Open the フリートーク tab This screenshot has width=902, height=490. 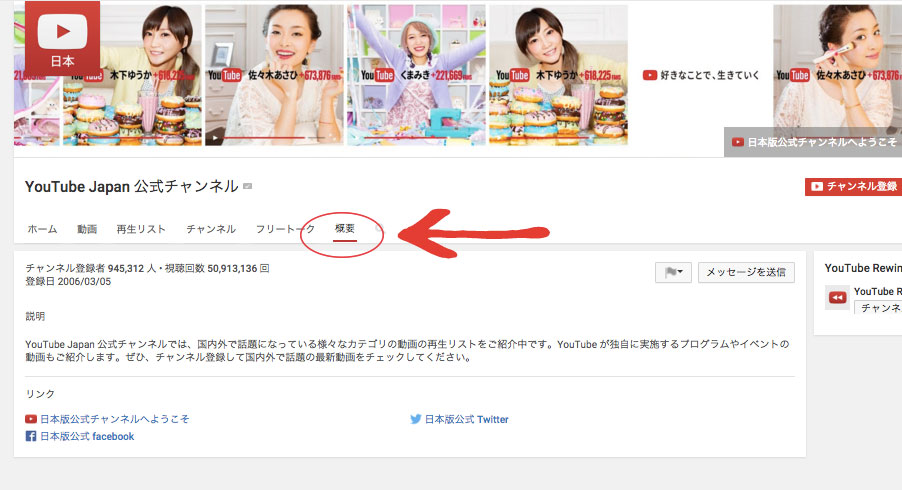coord(285,229)
